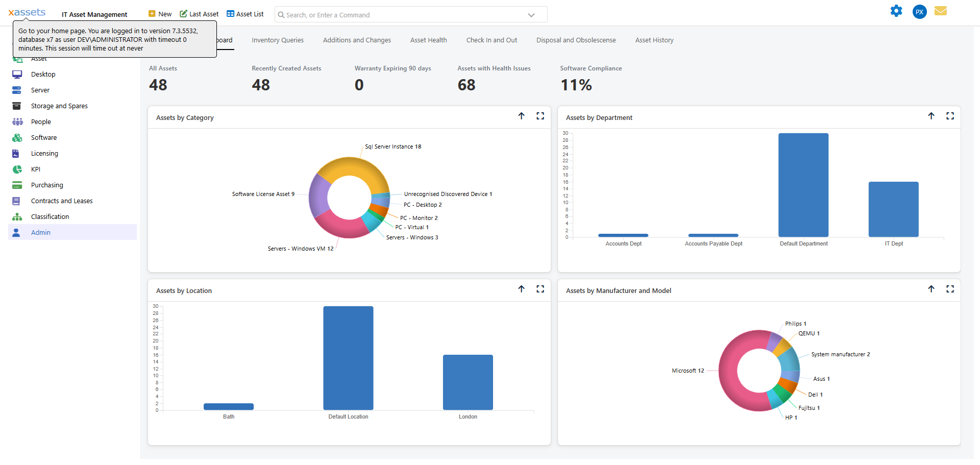Click the PX user avatar
Image resolution: width=980 pixels, height=465 pixels.
tap(919, 12)
